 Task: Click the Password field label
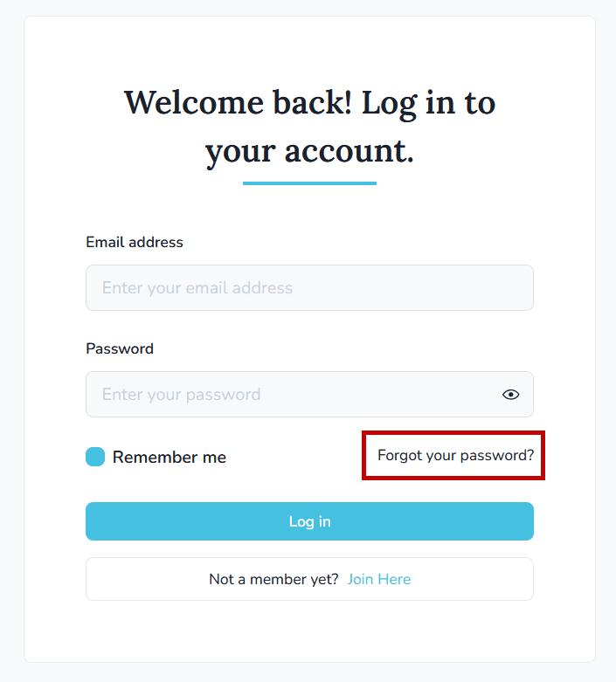pos(120,348)
